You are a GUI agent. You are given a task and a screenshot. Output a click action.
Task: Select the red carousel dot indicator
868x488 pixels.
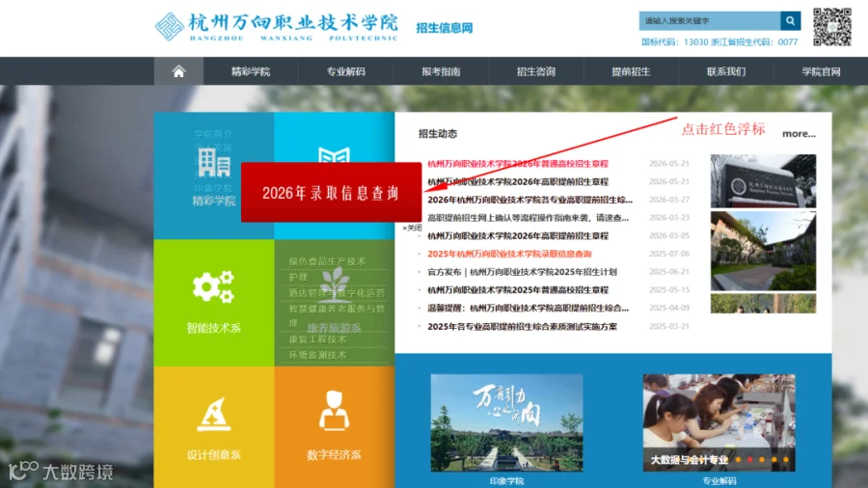750,459
